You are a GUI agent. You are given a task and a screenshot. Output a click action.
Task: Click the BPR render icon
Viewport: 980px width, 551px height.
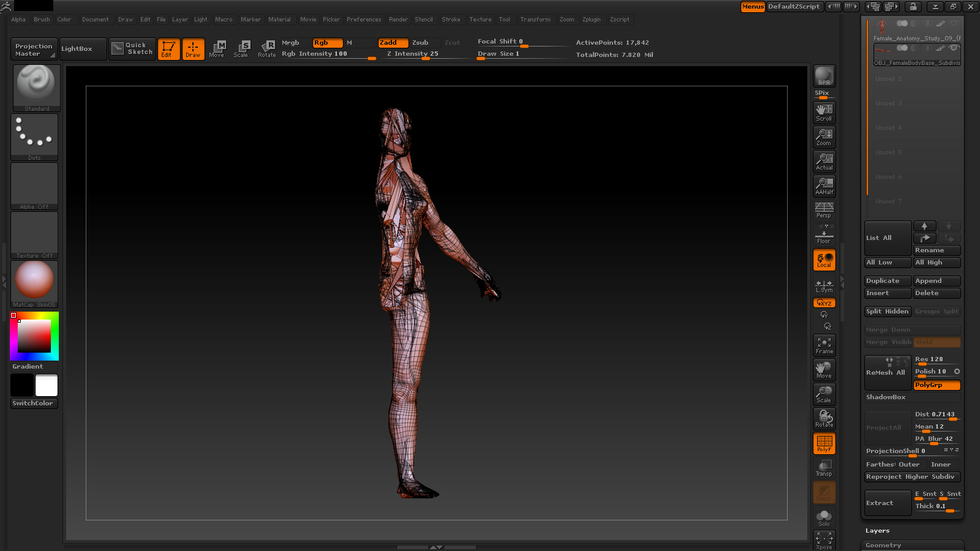click(x=824, y=76)
